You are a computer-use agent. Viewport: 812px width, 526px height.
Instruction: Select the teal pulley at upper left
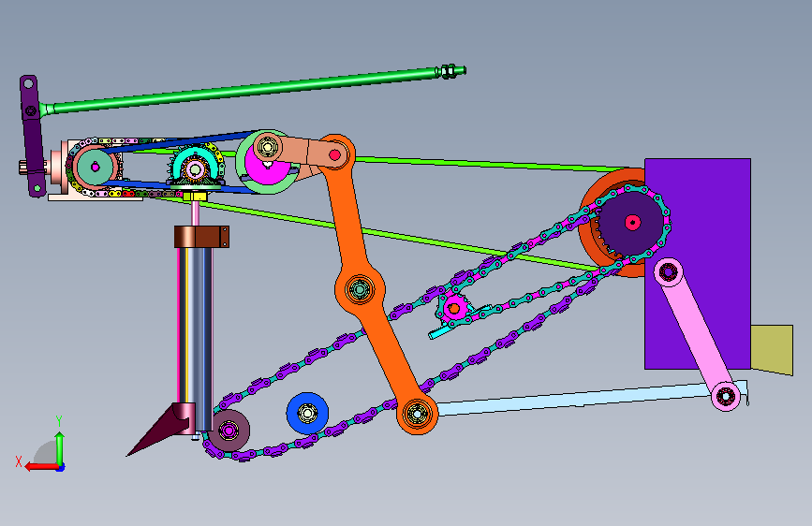point(95,167)
